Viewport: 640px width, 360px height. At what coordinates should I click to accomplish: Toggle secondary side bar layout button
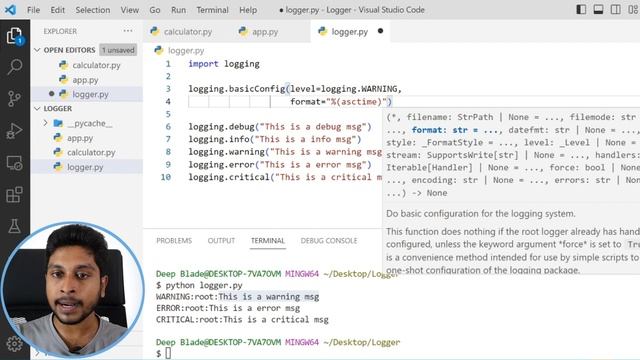click(616, 9)
